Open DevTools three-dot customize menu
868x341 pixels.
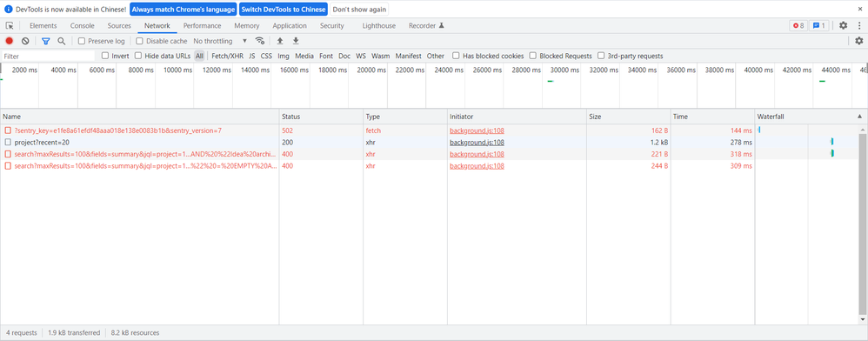pyautogui.click(x=859, y=25)
